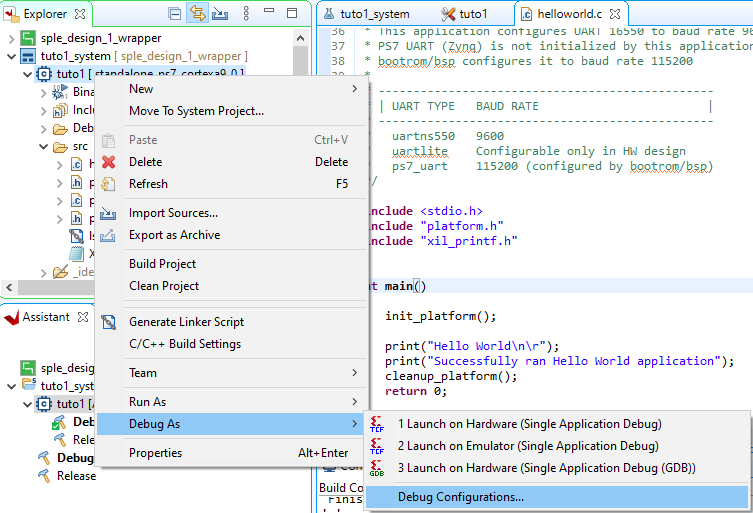Click Delete red X icon in menu
Image resolution: width=753 pixels, height=513 pixels.
(x=109, y=162)
